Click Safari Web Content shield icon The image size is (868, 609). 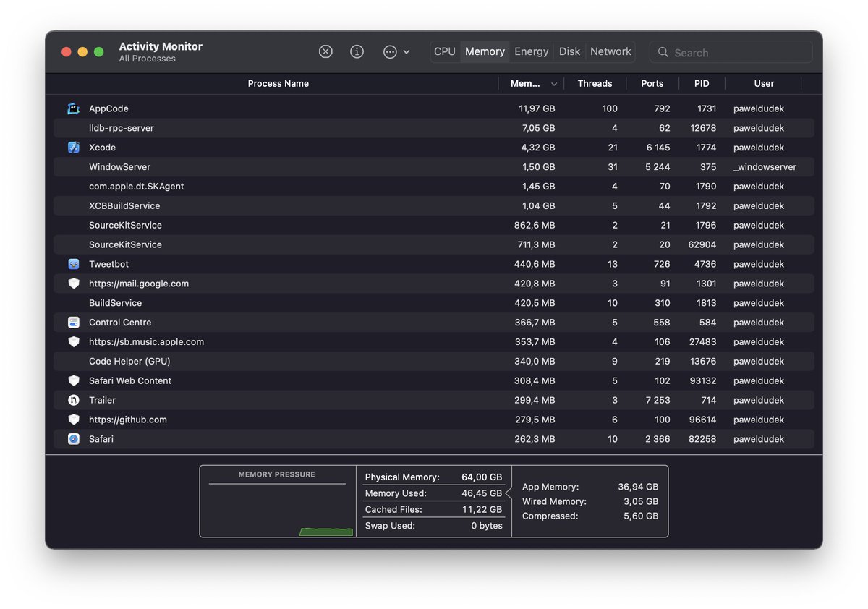[73, 380]
